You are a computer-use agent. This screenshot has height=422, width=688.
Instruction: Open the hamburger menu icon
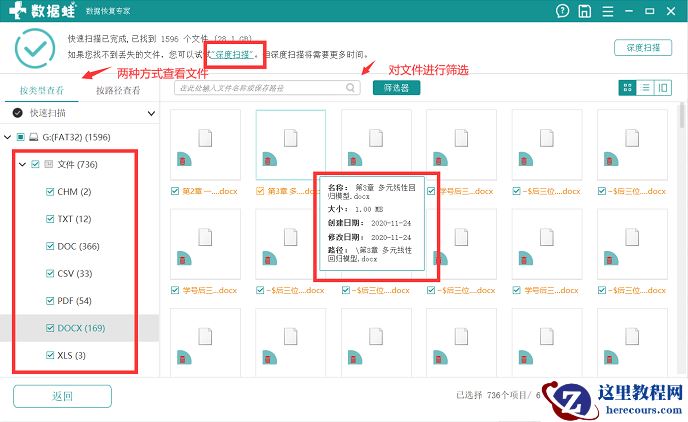tap(608, 11)
